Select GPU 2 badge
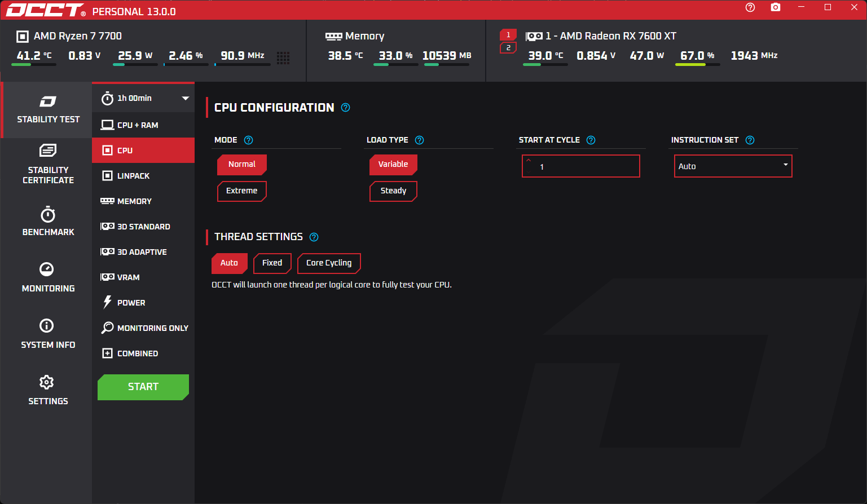 [508, 48]
